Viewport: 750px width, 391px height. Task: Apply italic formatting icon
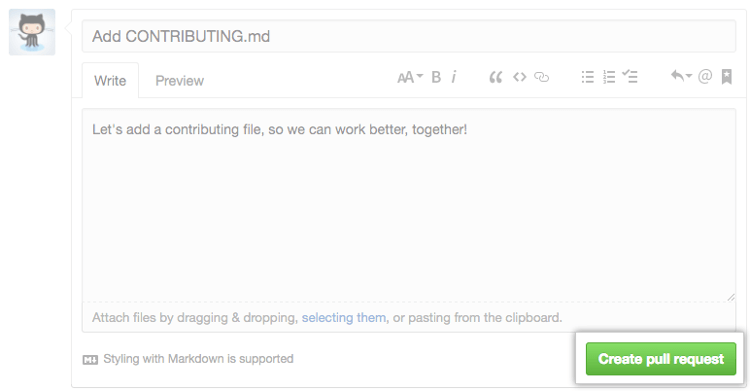coord(453,77)
